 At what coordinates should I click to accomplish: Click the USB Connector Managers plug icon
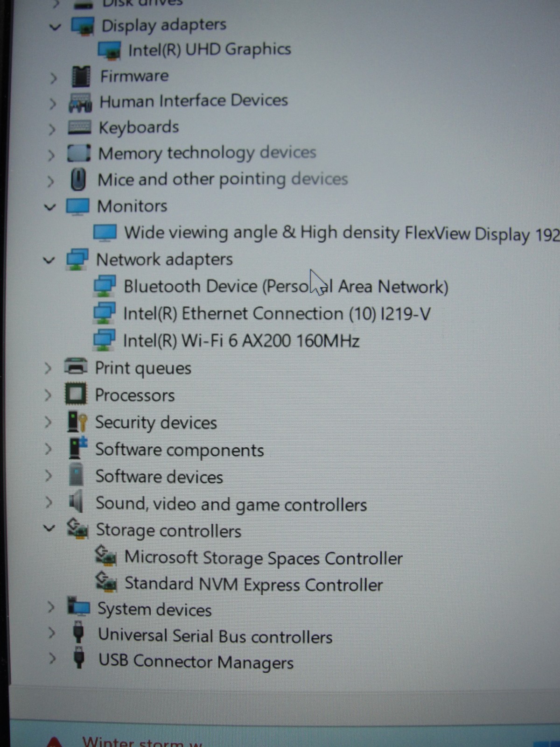tap(79, 658)
